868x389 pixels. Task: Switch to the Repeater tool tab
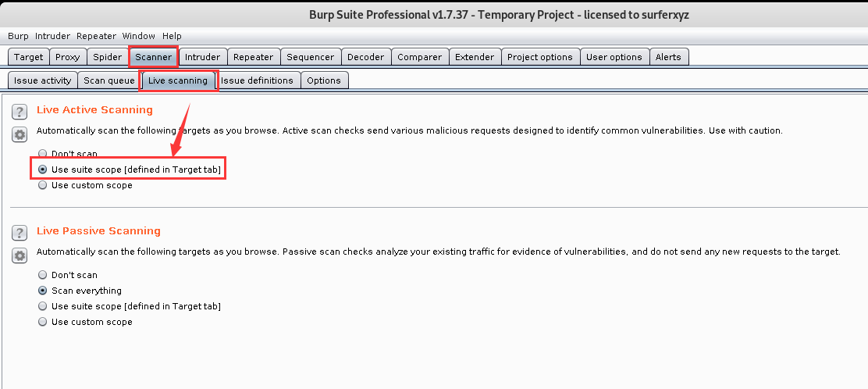click(x=253, y=57)
